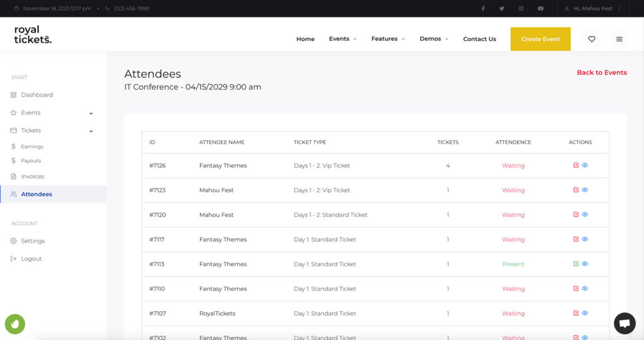Click ticket count 4 for #7126
644x340 pixels.
click(x=448, y=165)
